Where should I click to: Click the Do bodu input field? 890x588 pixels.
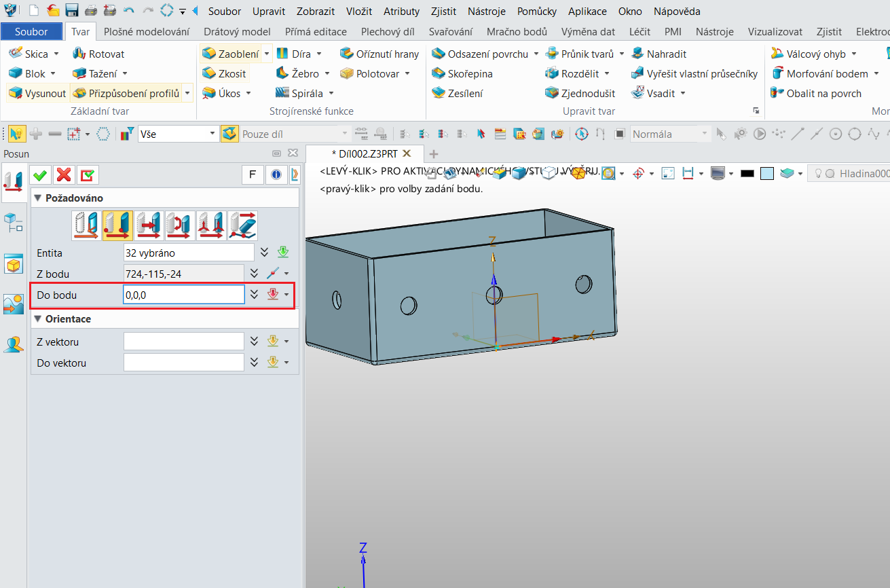coord(184,294)
